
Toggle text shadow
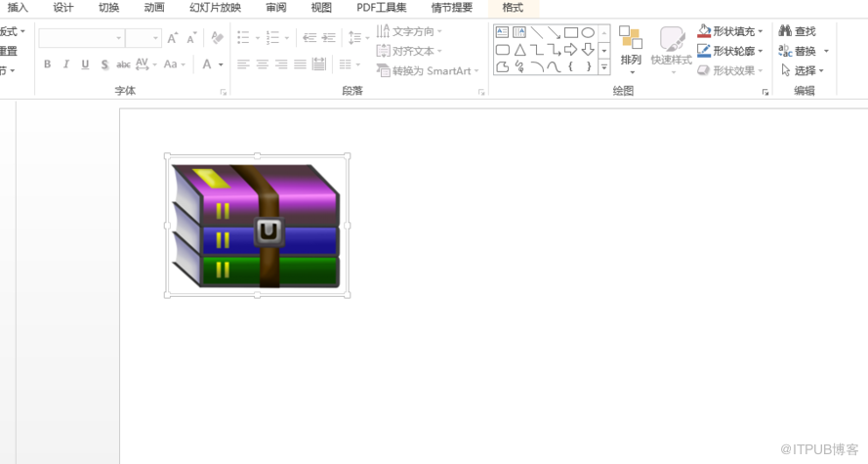click(x=104, y=64)
